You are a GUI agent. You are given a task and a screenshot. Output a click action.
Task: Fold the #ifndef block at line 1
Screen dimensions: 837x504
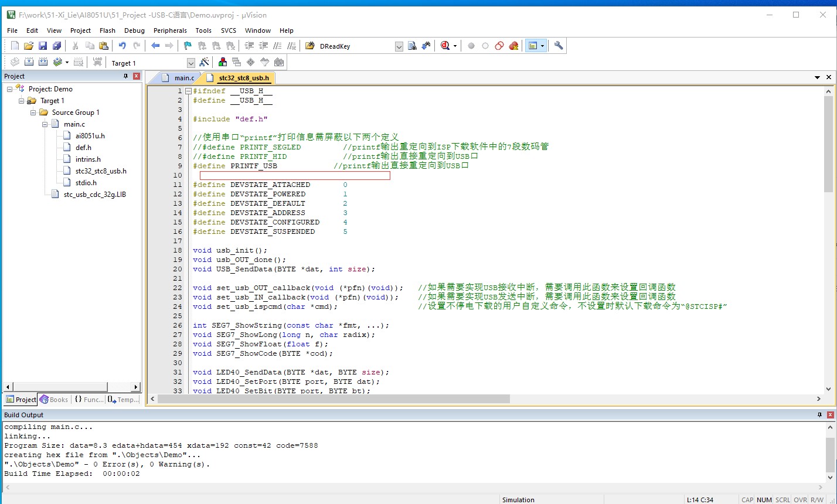click(188, 91)
